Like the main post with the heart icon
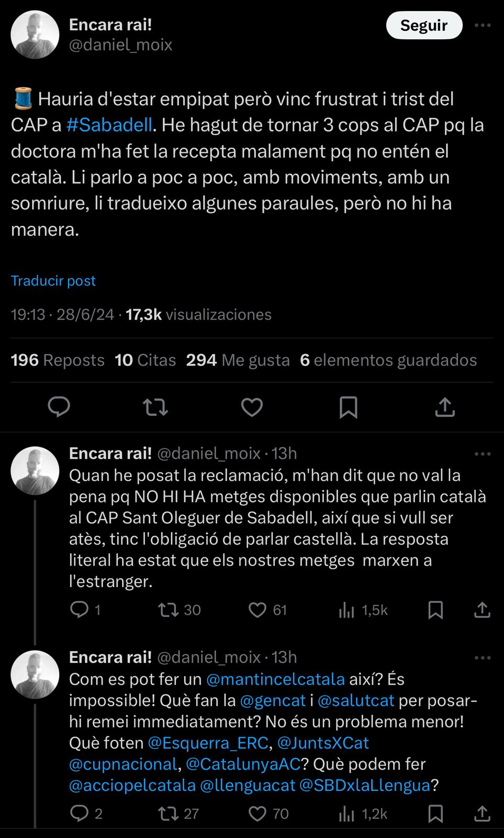 click(252, 407)
